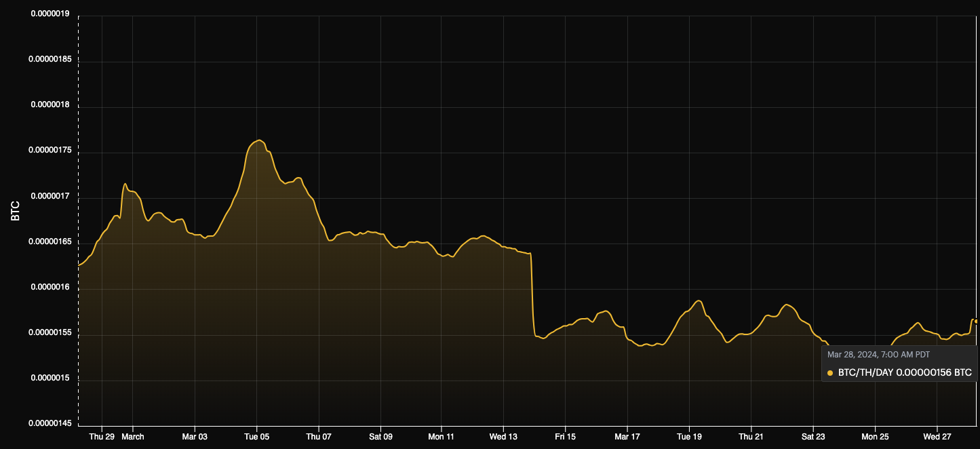Viewport: 980px width, 449px height.
Task: Click the y-axis label 0.0000017
Action: point(50,196)
